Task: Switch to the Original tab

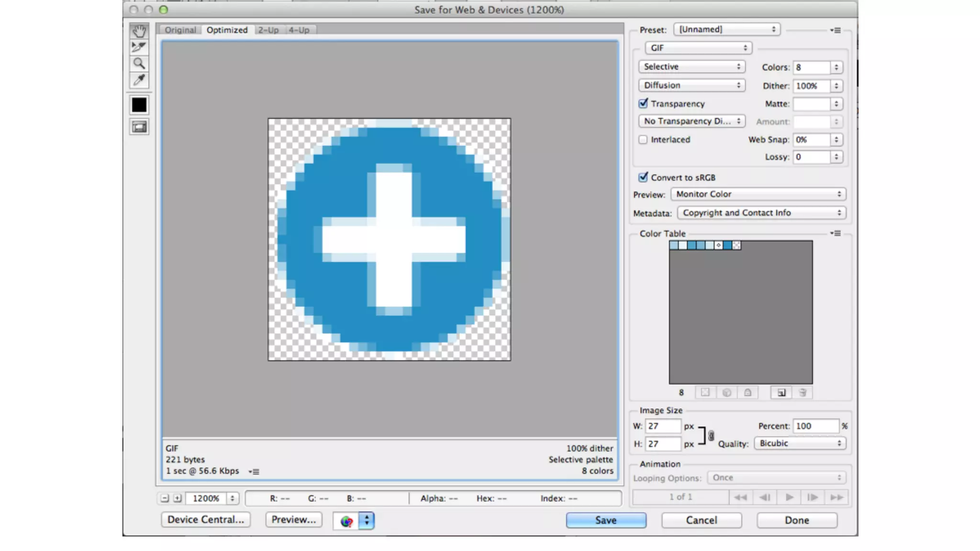Action: point(180,30)
